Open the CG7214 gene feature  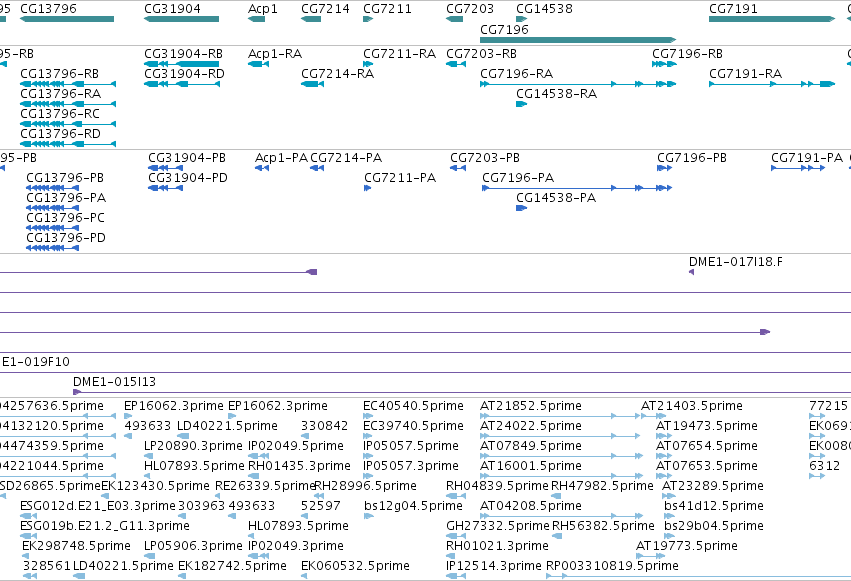pos(311,19)
